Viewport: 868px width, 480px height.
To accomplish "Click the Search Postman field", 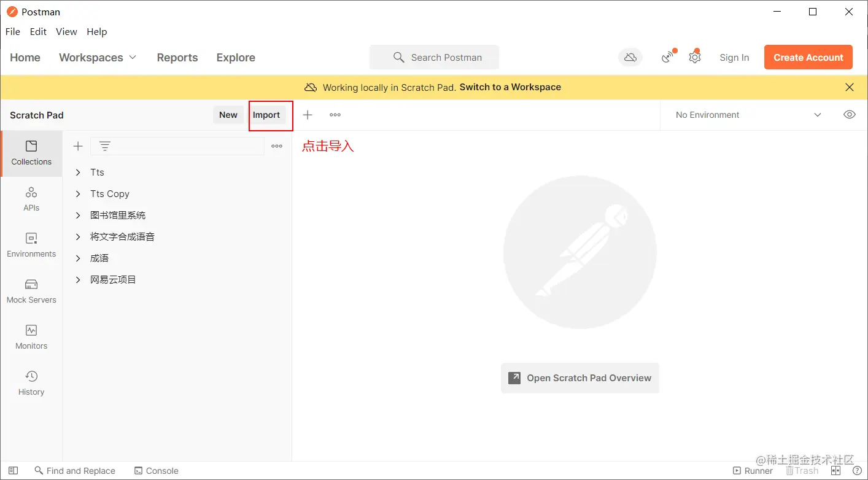I will click(x=434, y=57).
